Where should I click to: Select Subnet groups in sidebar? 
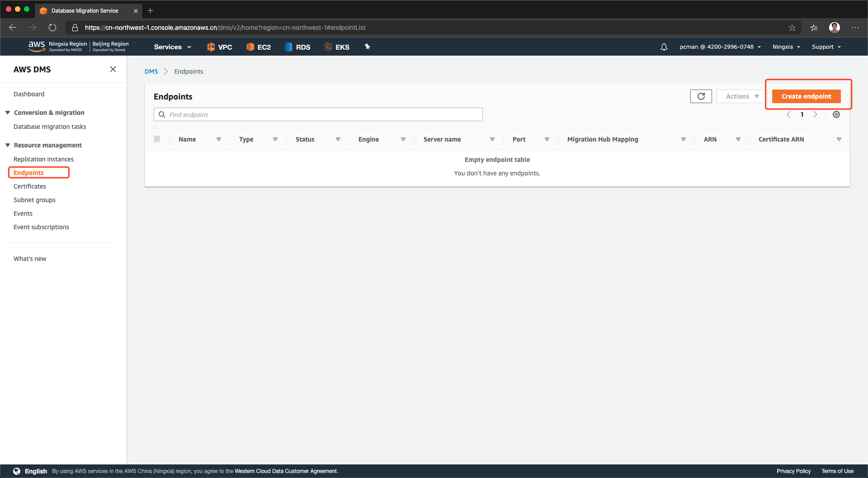click(x=34, y=200)
